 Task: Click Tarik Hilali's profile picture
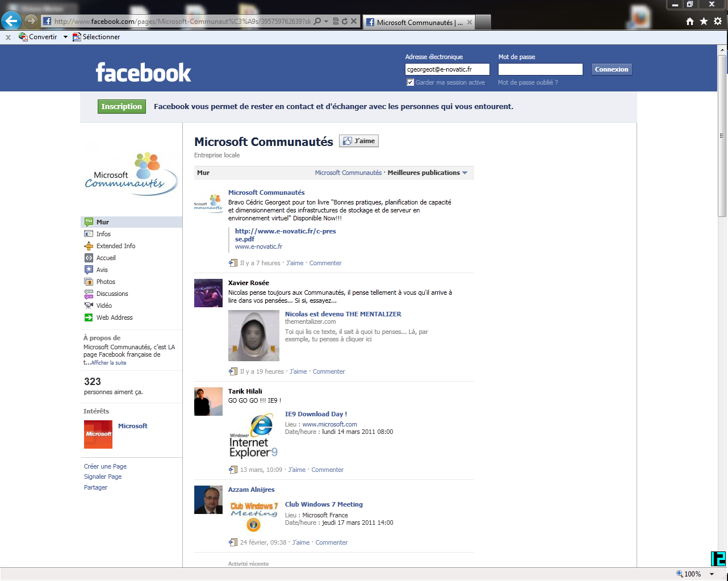[208, 402]
